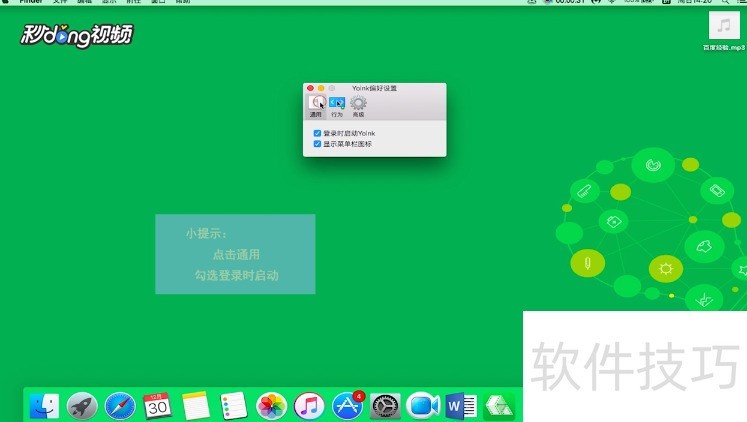Toggle the 登录时启动Yoink checkbox
Screen dimensions: 747x422
coord(317,133)
